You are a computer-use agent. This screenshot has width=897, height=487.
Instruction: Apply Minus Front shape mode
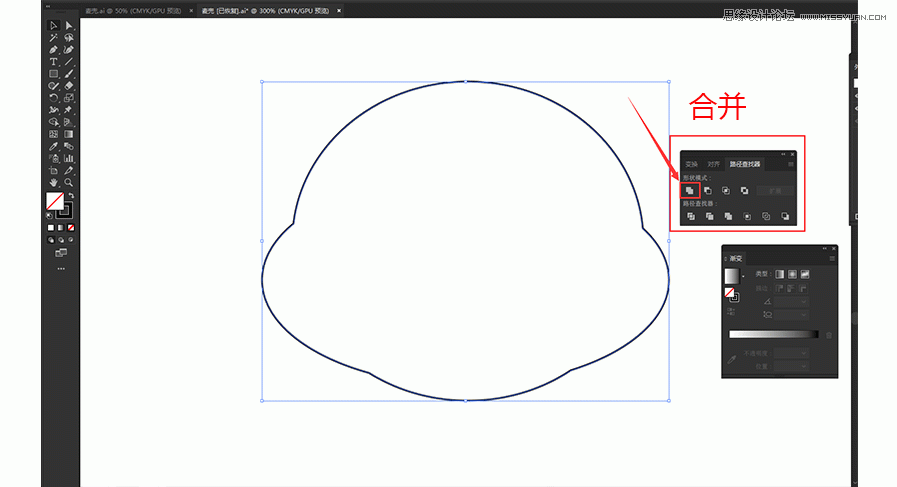708,190
